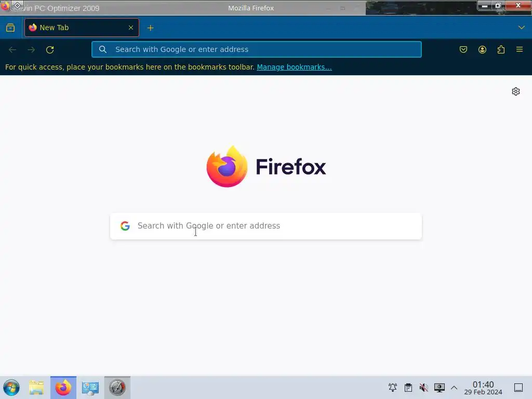Close the New Tab tab
The image size is (532, 399).
coord(131,28)
